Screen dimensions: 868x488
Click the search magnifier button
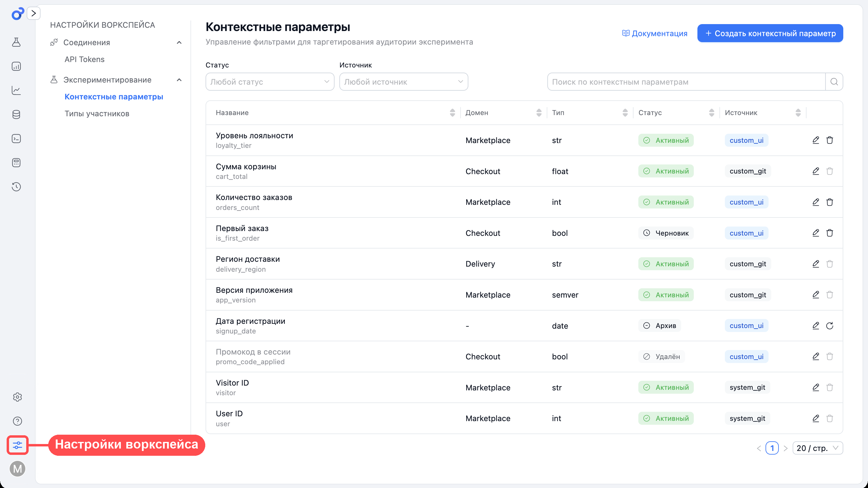(x=834, y=82)
